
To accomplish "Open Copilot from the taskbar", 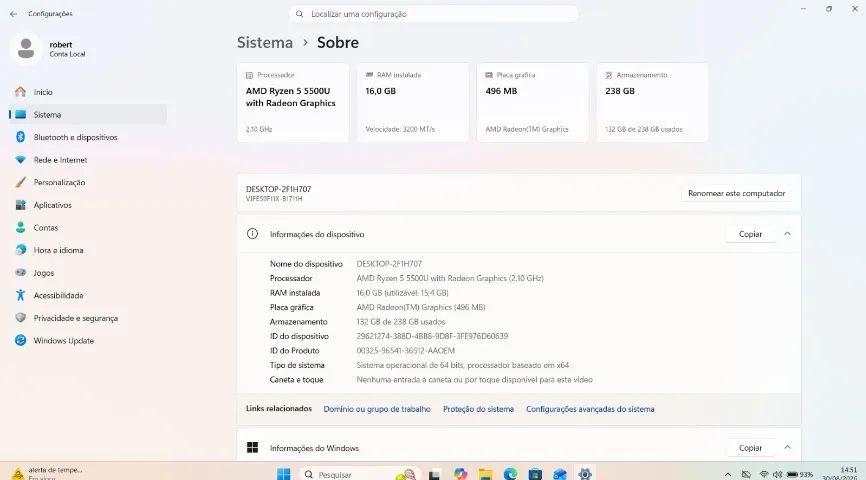I will (x=461, y=474).
